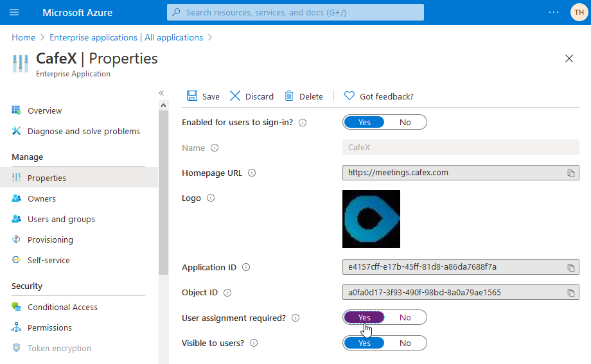Click the disabled Name field

coord(461,147)
